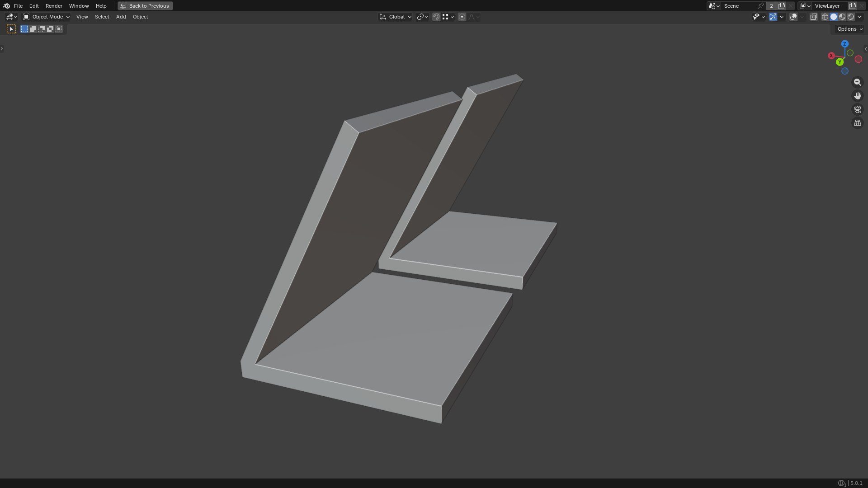This screenshot has width=868, height=488.
Task: Open the Edit menu
Action: coord(34,6)
